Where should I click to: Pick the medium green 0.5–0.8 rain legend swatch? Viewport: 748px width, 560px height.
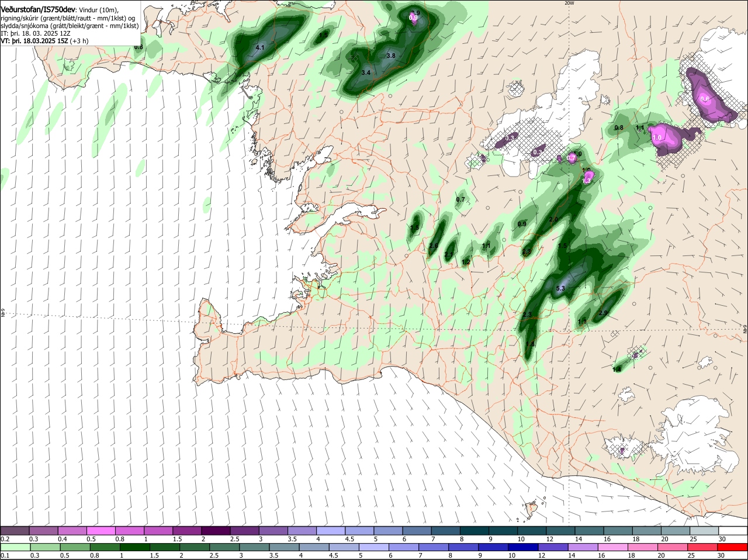point(74,548)
